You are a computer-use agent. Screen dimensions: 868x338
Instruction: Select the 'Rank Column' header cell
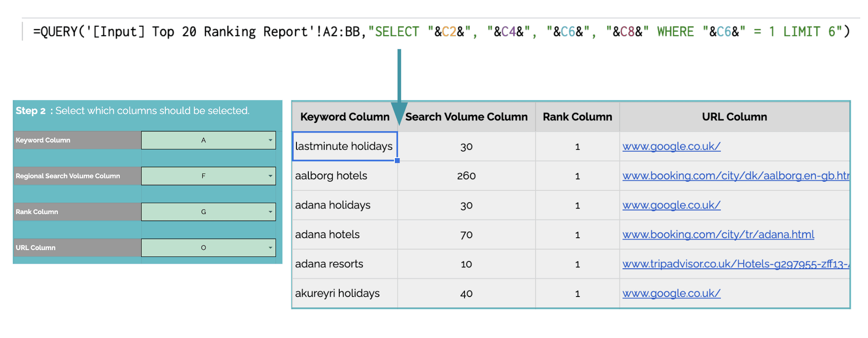577,117
